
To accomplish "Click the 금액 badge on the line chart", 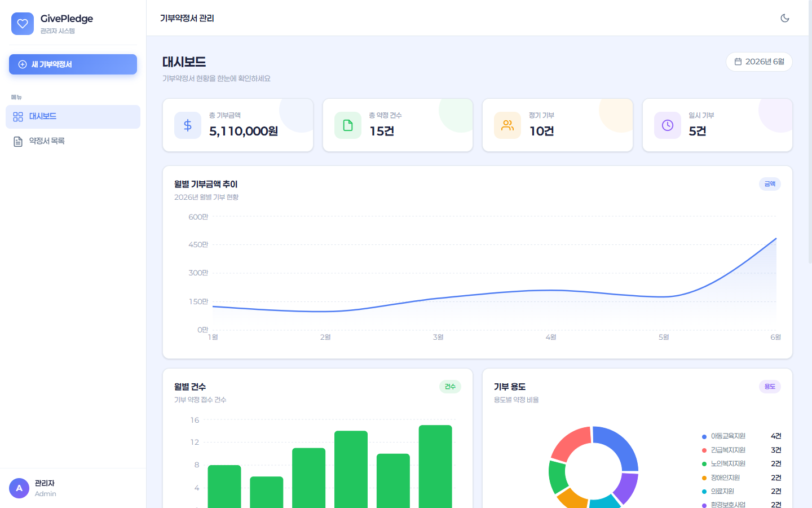I will [x=770, y=184].
